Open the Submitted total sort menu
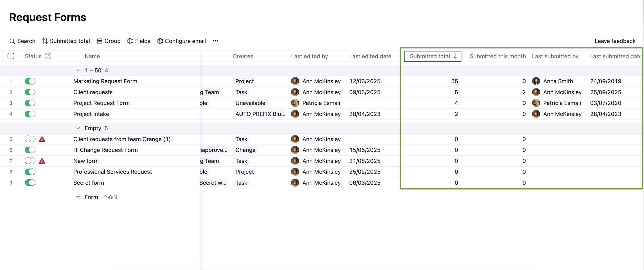 tap(66, 41)
